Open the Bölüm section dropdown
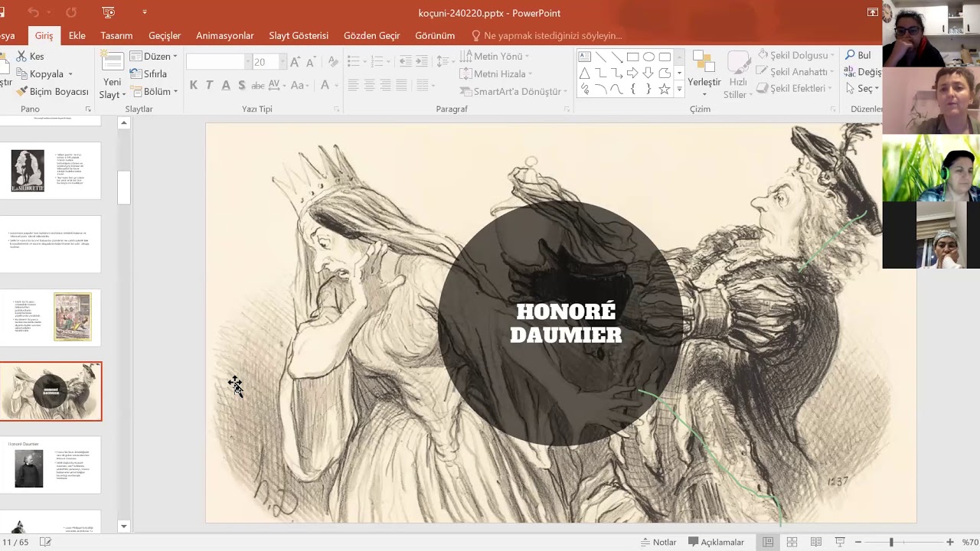The width and height of the screenshot is (980, 551). (154, 92)
